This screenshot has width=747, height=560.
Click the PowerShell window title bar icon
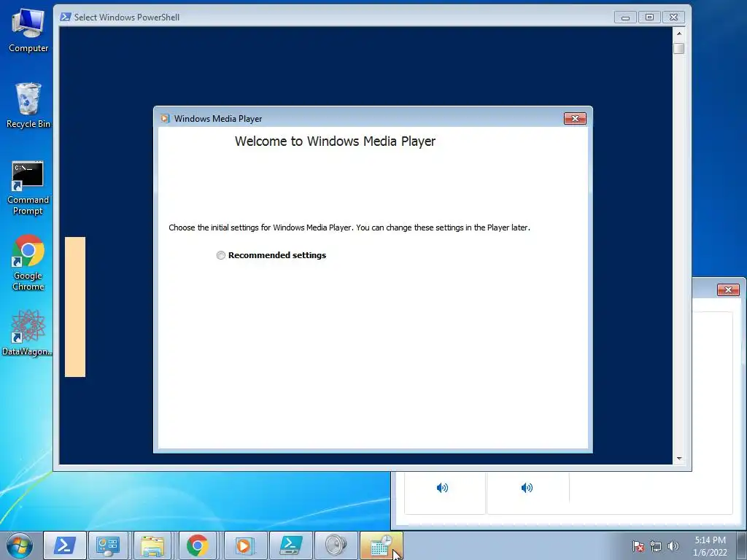65,17
